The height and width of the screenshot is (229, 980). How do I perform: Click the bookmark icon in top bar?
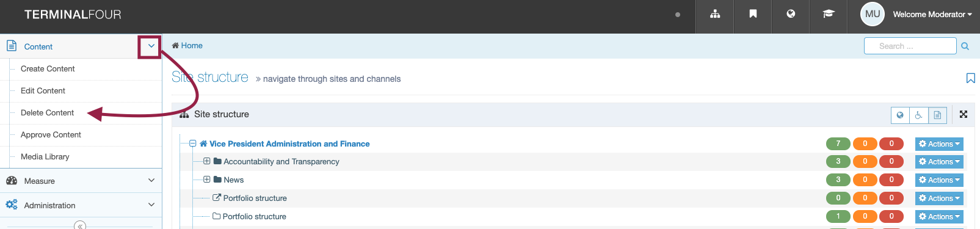pyautogui.click(x=753, y=14)
